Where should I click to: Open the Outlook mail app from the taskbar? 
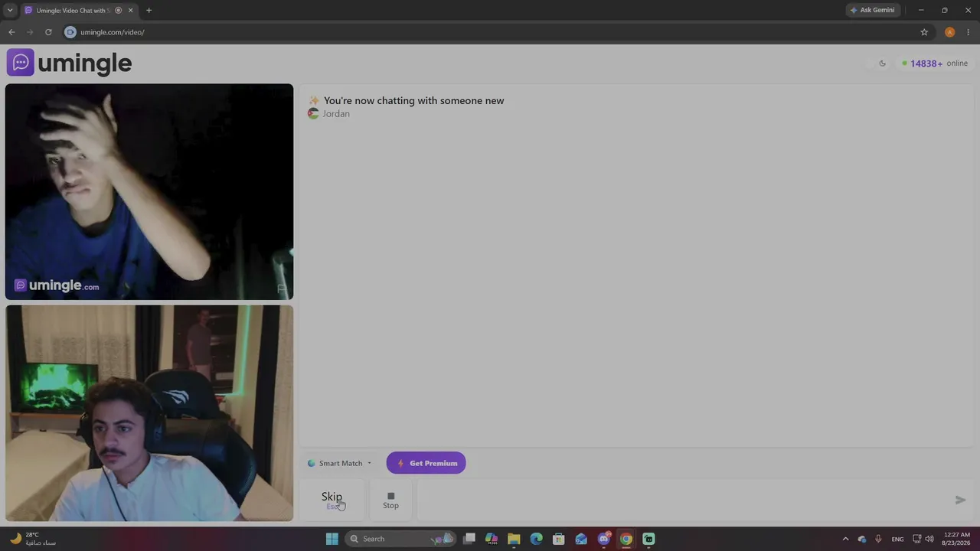click(x=581, y=539)
